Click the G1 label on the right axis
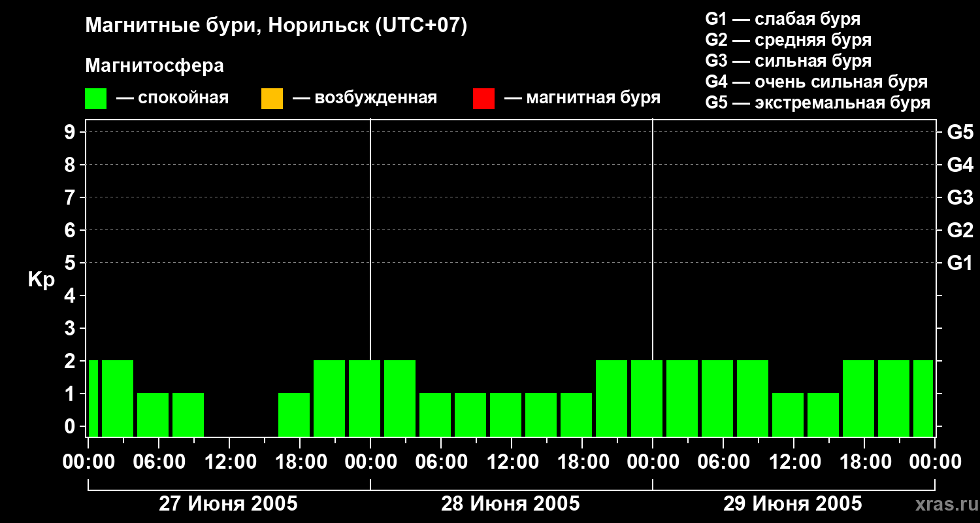980x523 pixels. pyautogui.click(x=960, y=263)
